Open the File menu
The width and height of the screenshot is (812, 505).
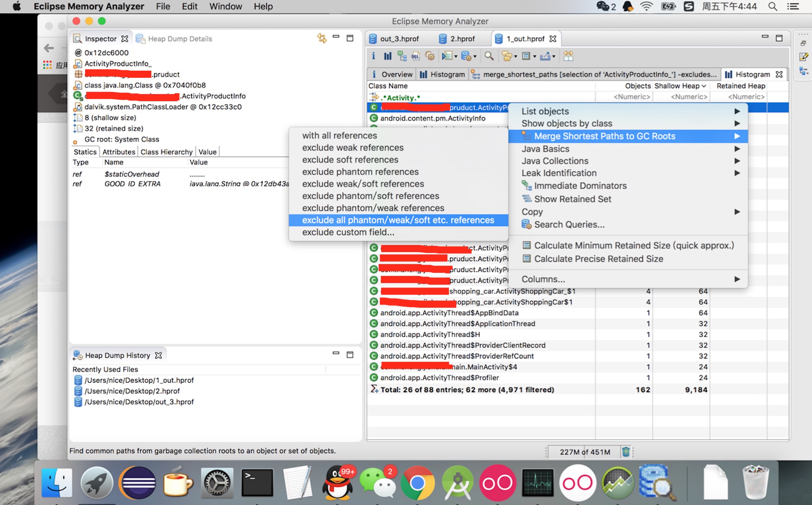click(x=163, y=6)
